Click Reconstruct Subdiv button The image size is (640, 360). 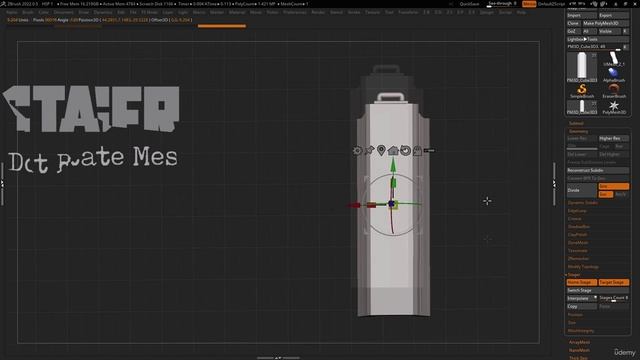click(x=598, y=170)
